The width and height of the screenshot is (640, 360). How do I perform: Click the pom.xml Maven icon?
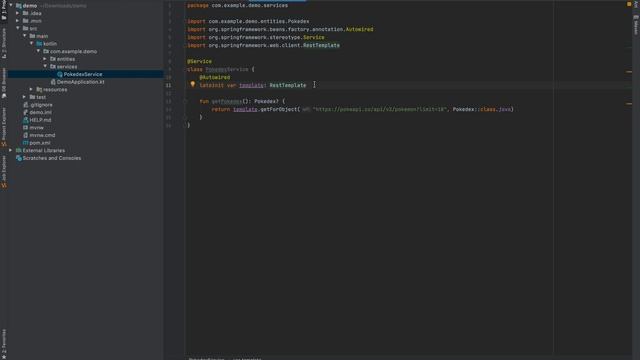(25, 143)
